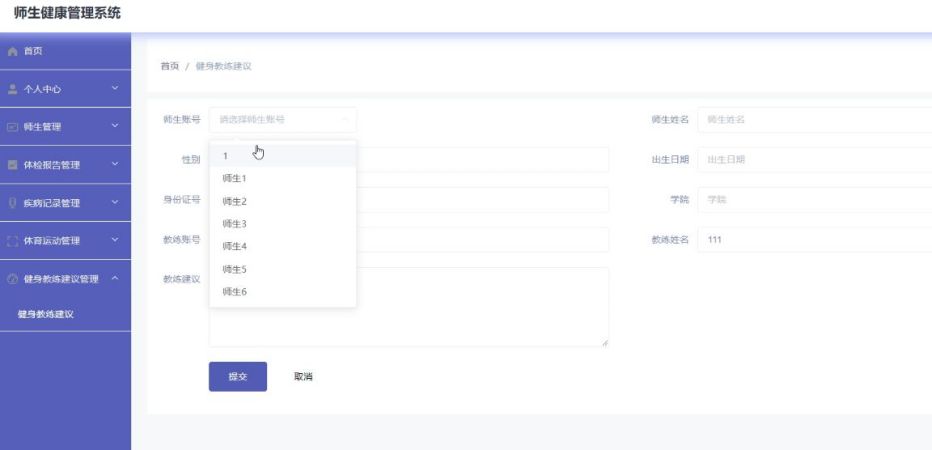This screenshot has height=450, width=932.
Task: Open the 师生管理 menu item
Action: (x=65, y=127)
